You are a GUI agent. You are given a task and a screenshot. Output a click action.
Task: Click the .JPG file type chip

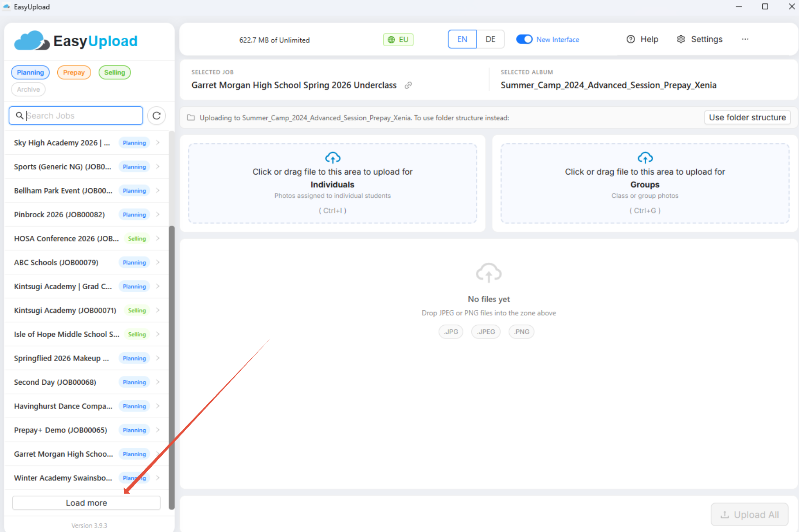click(451, 331)
